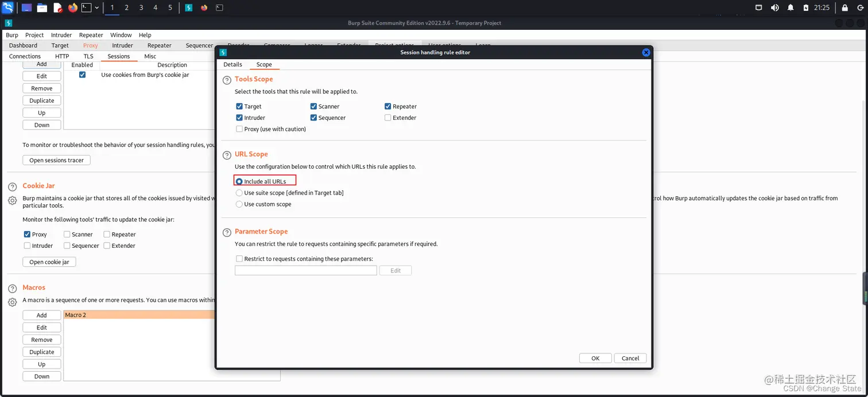Check Sequencer under Cookie Jar monitoring
The height and width of the screenshot is (397, 868).
(x=67, y=246)
